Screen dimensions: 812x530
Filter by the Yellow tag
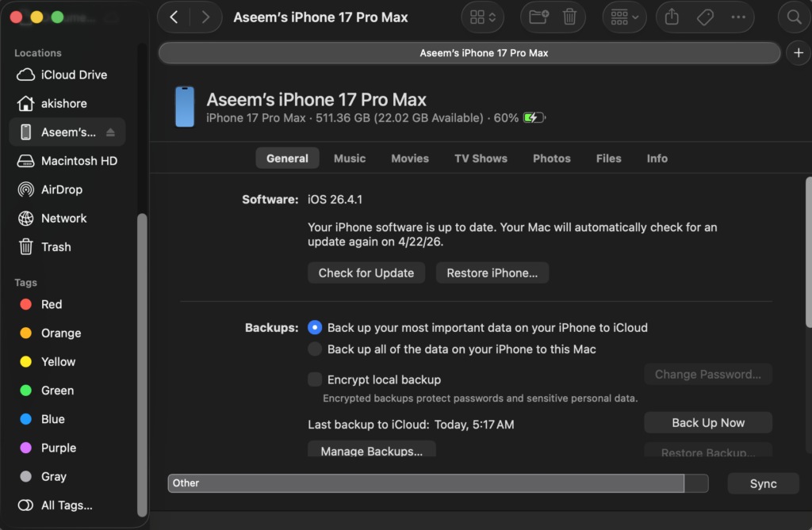point(67,362)
